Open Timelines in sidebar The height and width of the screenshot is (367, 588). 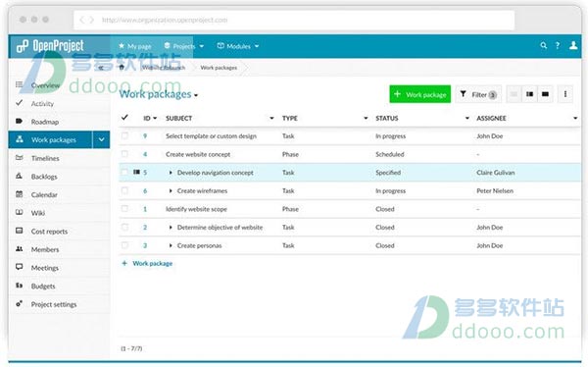click(x=45, y=158)
